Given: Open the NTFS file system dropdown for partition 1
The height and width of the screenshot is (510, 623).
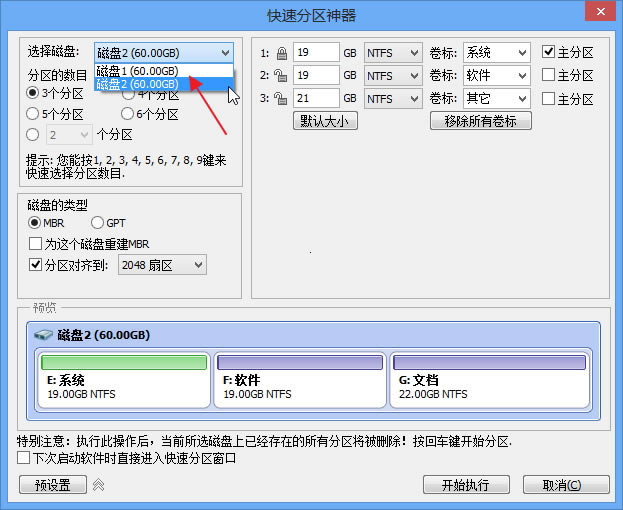Looking at the screenshot, I should point(391,52).
